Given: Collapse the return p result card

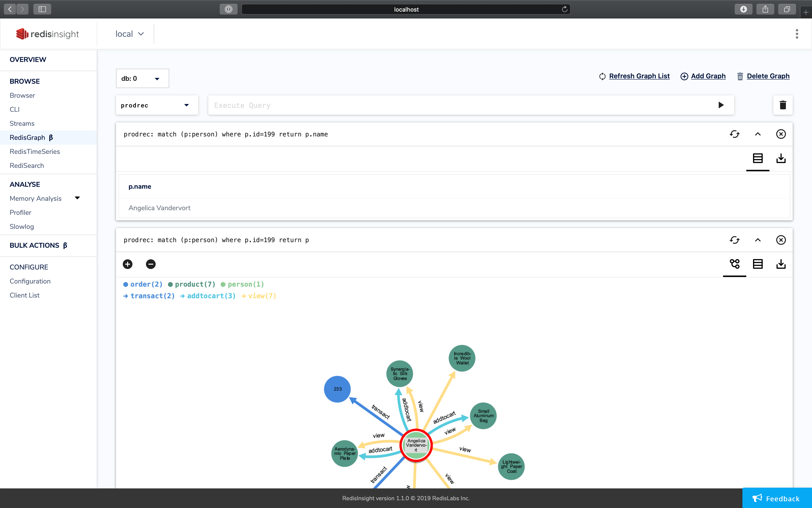Looking at the screenshot, I should coord(758,240).
